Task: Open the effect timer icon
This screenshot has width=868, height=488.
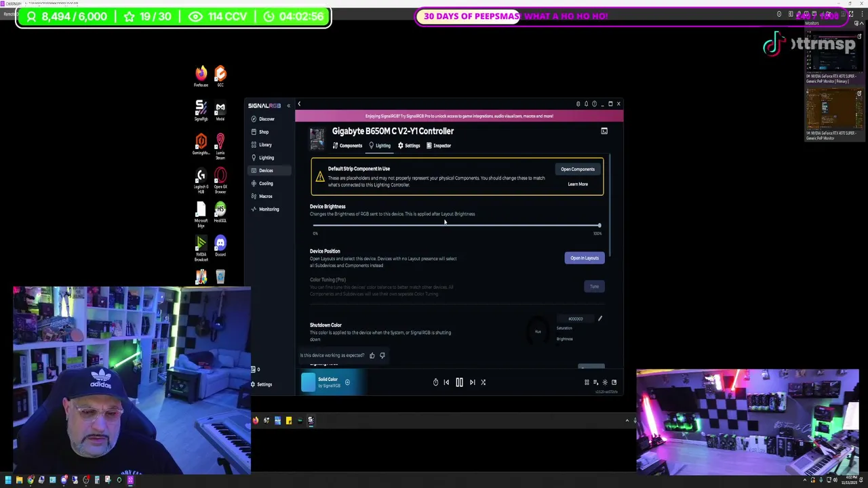Action: click(x=435, y=382)
